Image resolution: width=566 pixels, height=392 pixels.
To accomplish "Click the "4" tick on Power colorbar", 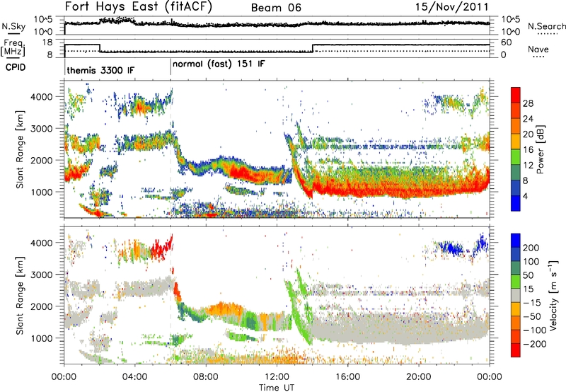I will (x=525, y=196).
